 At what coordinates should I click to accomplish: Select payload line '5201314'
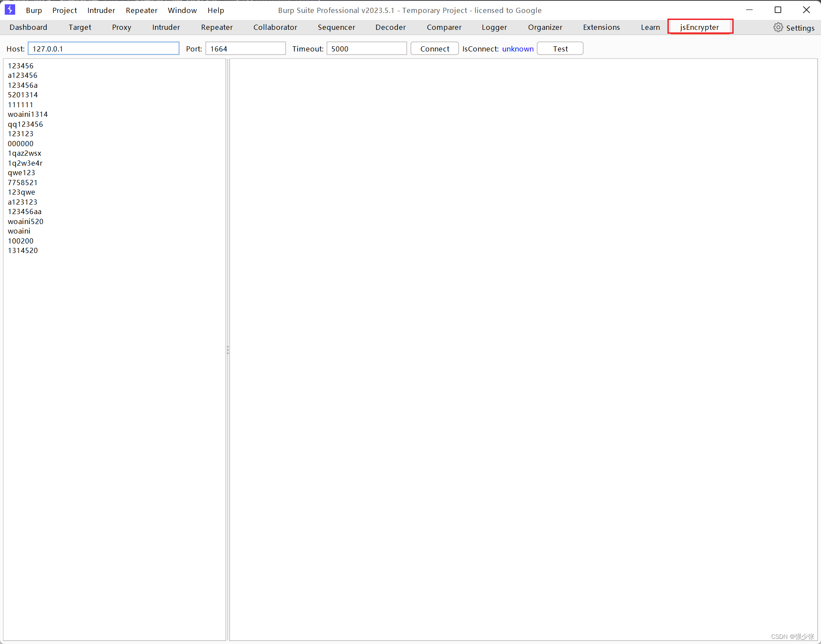[x=22, y=95]
